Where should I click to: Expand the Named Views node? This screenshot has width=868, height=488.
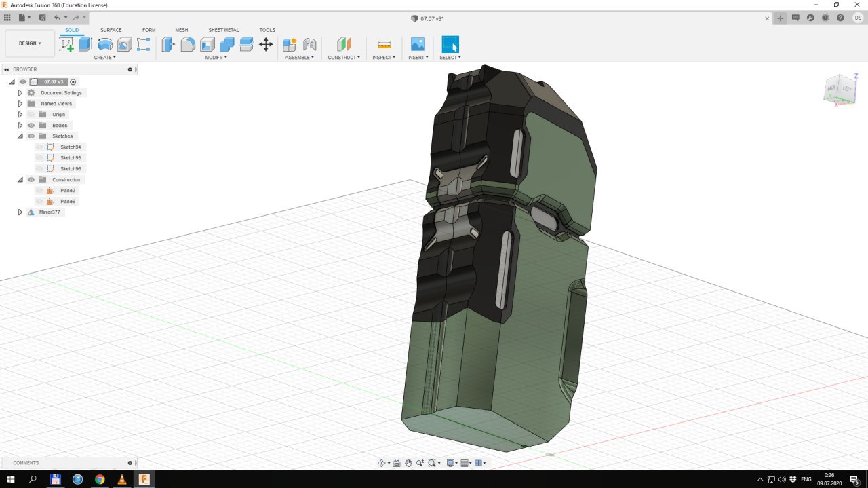[20, 103]
